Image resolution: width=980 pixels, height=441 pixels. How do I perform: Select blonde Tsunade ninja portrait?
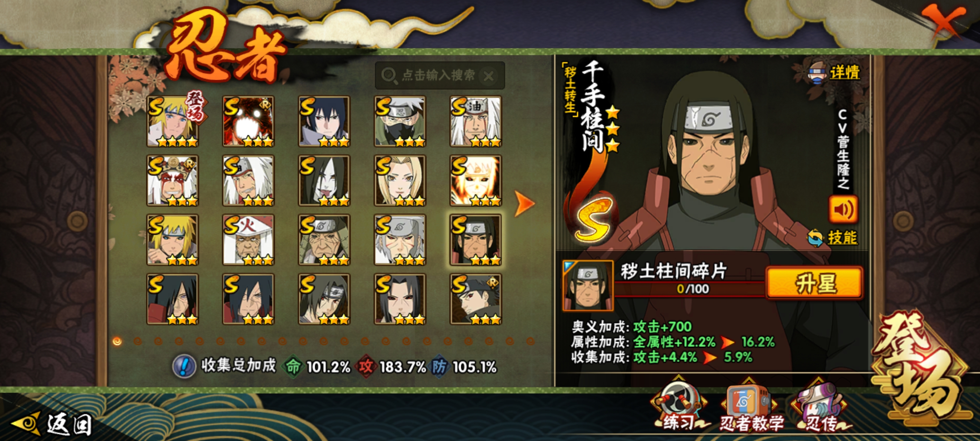[x=400, y=181]
